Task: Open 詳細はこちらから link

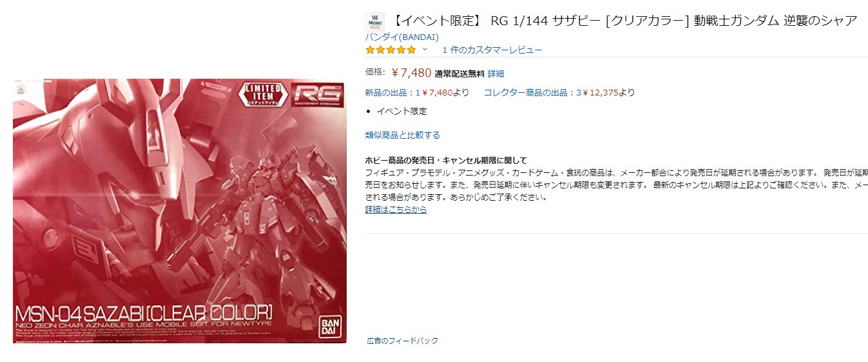Action: coord(396,209)
